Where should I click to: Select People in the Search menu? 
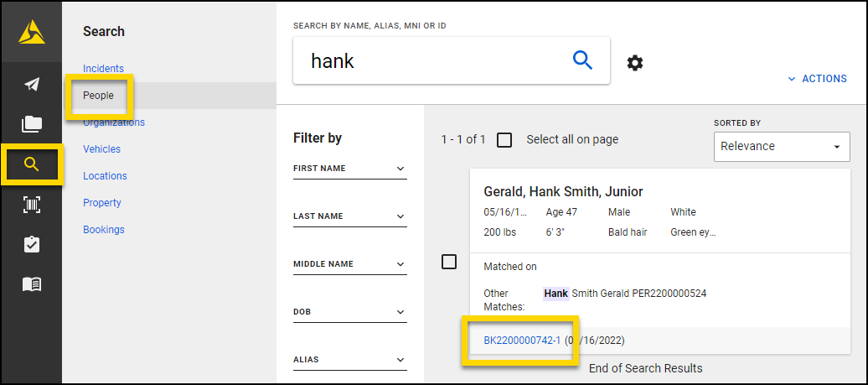pyautogui.click(x=98, y=96)
